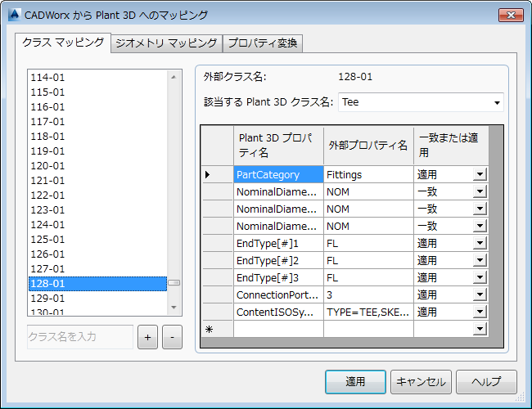Click the 一致または適用 column header
The height and width of the screenshot is (409, 532).
[x=451, y=146]
